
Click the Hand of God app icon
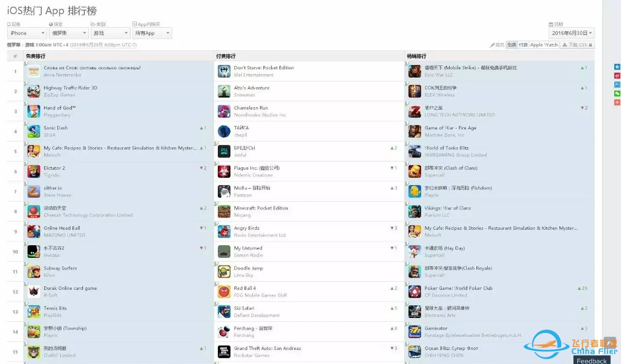pyautogui.click(x=34, y=111)
